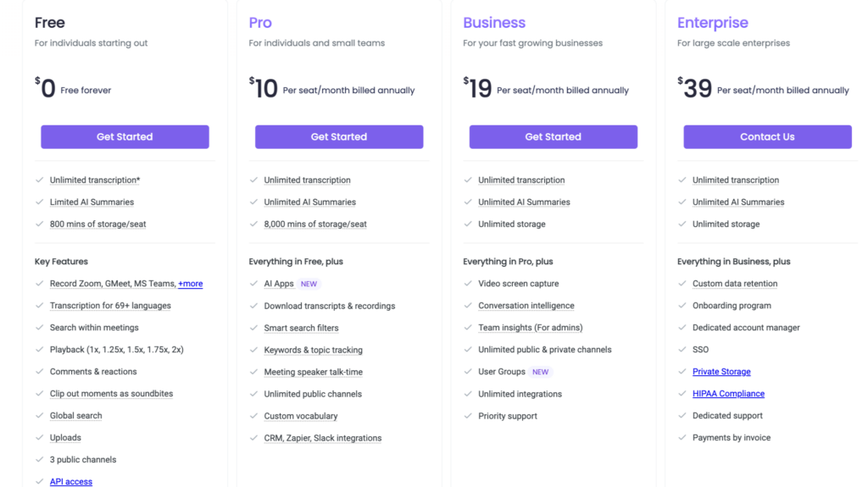Click Get Started under the Pro plan

point(339,137)
